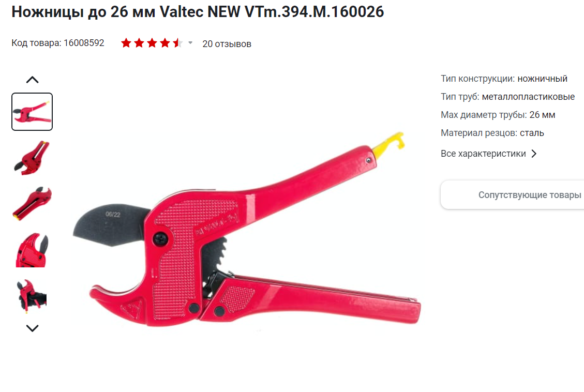Select the second thumbnail of closed cutter
Viewport: 584px width, 392px height.
click(32, 158)
